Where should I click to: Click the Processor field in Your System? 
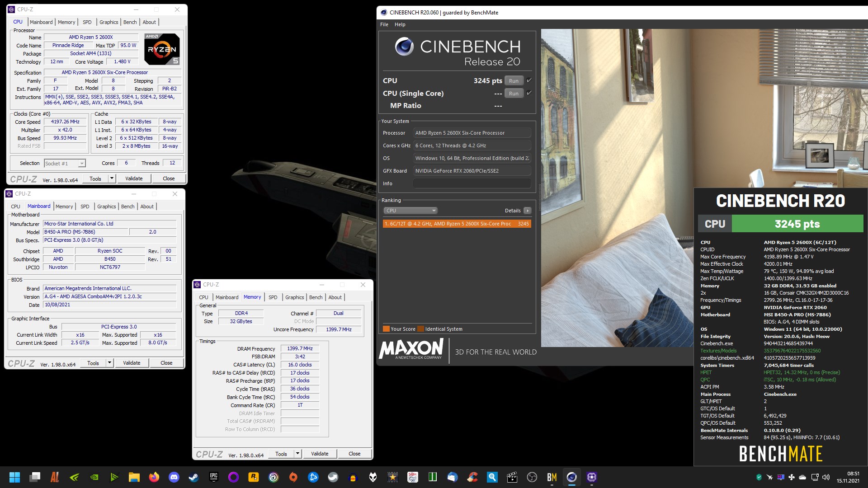coord(472,133)
